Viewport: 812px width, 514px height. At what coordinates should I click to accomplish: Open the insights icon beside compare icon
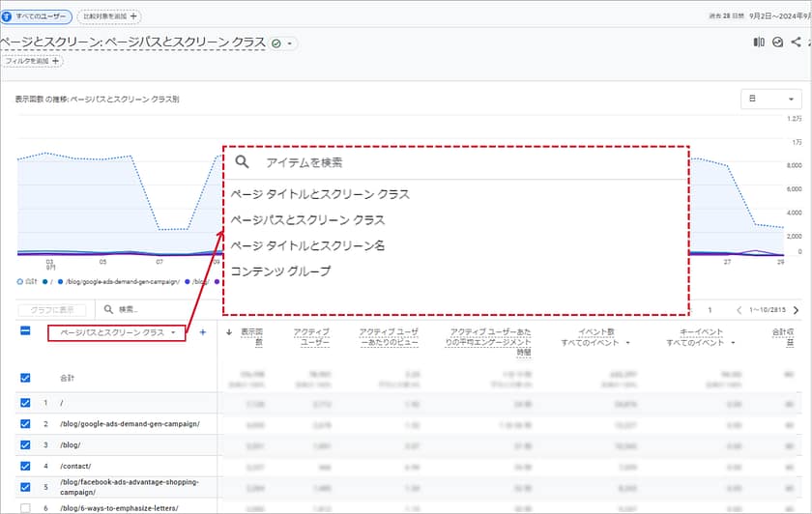pos(777,43)
